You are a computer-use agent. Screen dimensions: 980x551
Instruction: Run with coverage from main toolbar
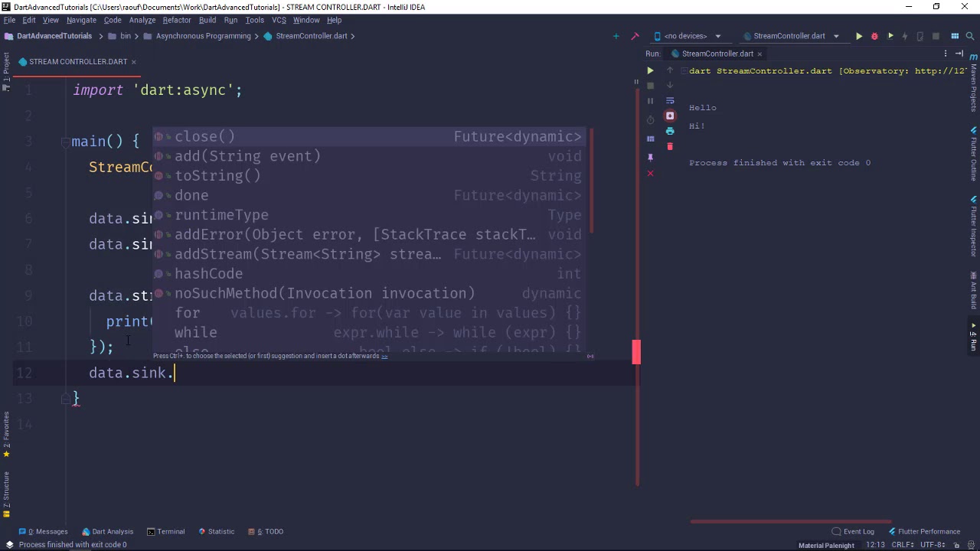pyautogui.click(x=890, y=36)
